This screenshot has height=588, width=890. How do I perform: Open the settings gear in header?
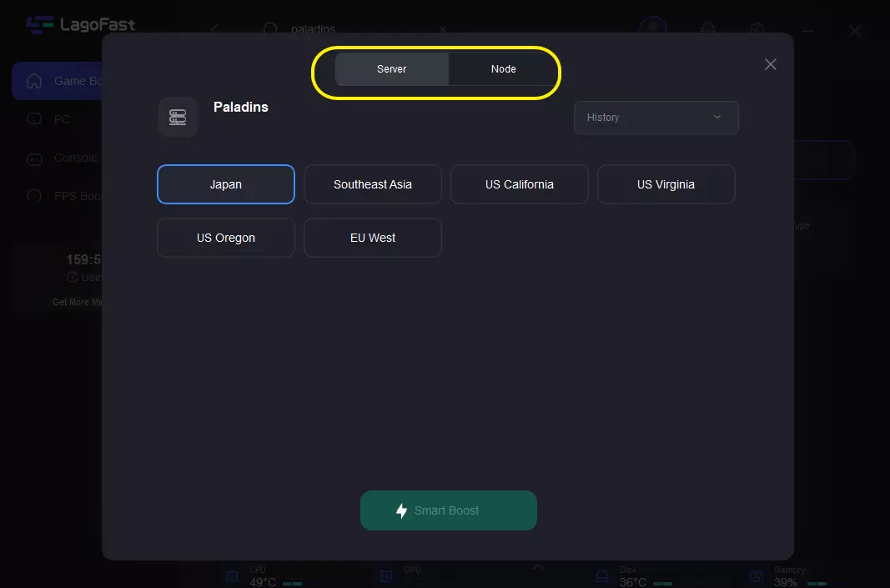coord(757,28)
